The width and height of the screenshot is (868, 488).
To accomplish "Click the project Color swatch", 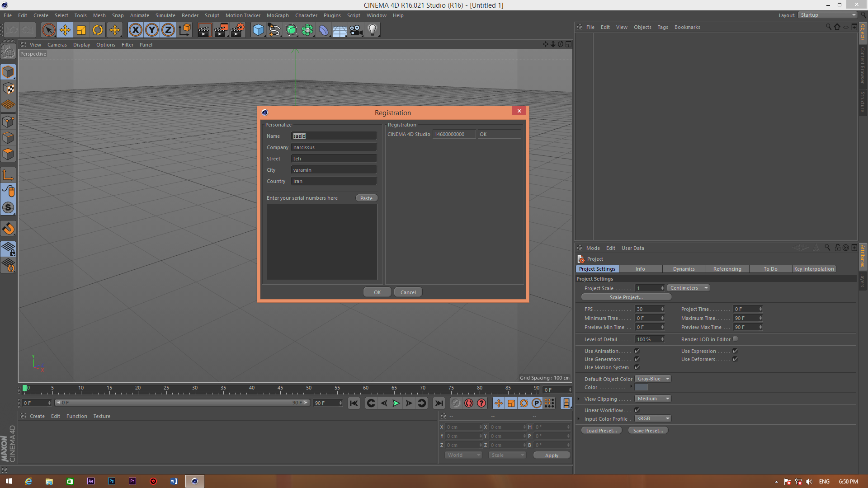I will pyautogui.click(x=641, y=387).
